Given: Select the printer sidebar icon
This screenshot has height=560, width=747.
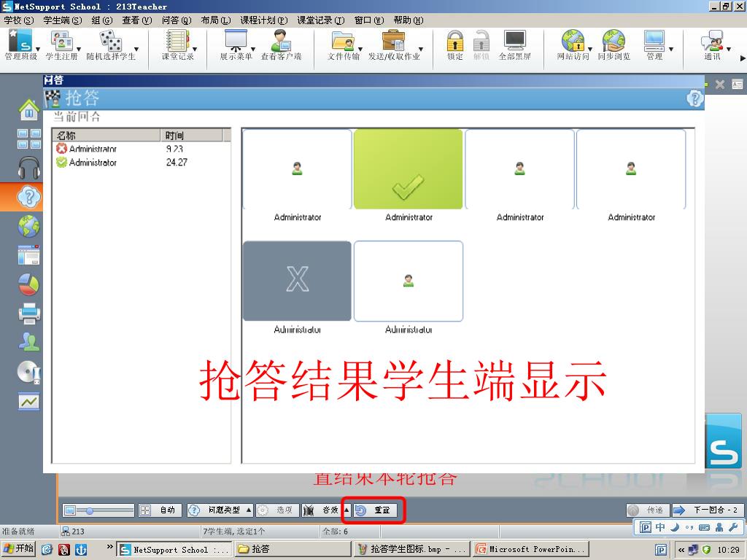Looking at the screenshot, I should [29, 313].
